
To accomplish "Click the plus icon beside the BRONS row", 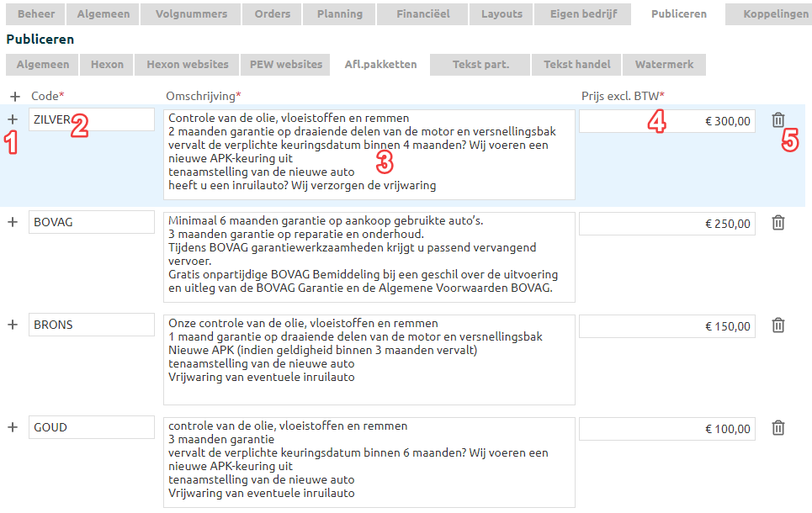I will 13,325.
